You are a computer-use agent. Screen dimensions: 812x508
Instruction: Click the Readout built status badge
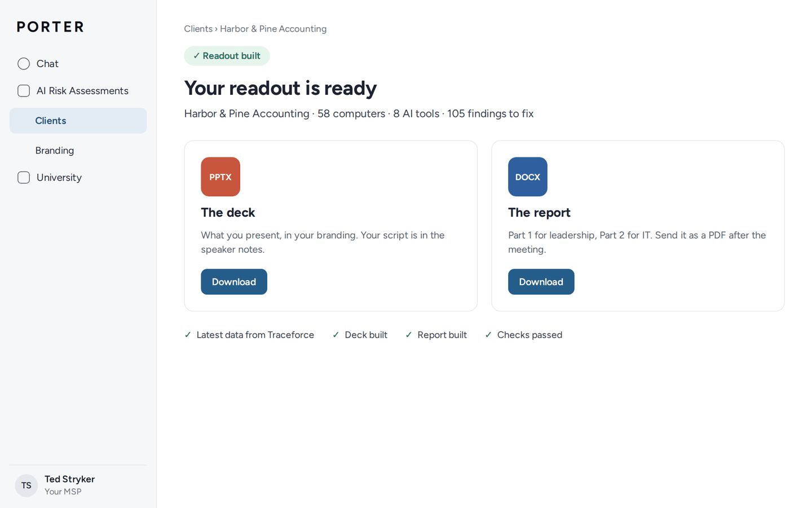(x=227, y=56)
